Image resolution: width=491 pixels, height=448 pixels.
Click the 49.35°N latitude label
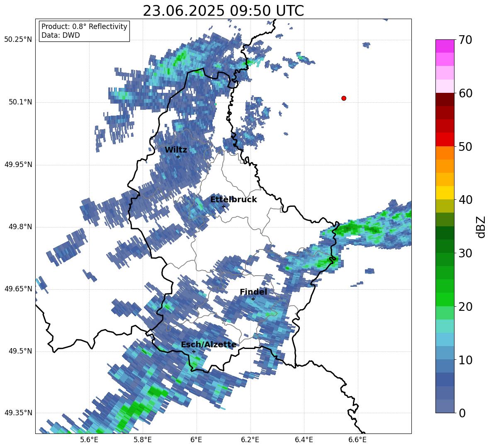[18, 413]
